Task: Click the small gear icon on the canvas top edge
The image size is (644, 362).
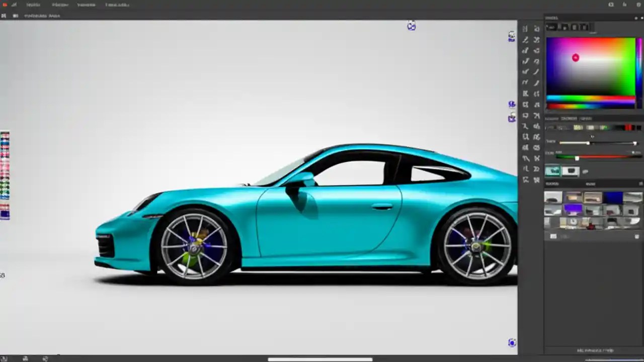Action: point(412,26)
